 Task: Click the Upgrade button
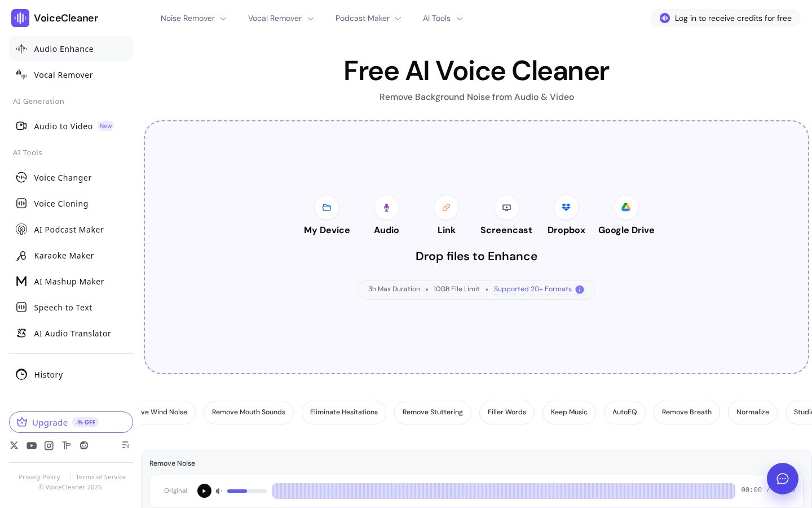point(71,422)
